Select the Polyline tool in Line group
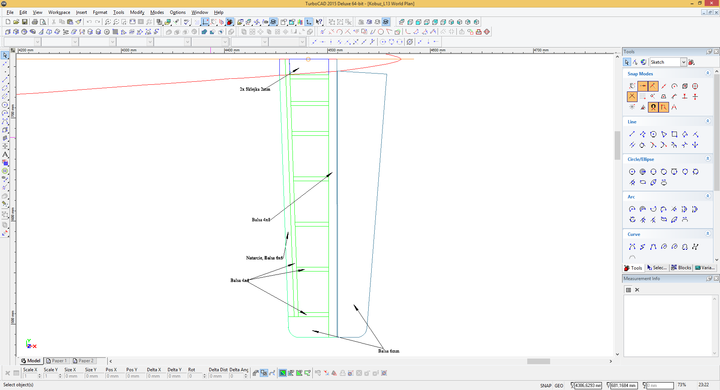 [x=643, y=134]
